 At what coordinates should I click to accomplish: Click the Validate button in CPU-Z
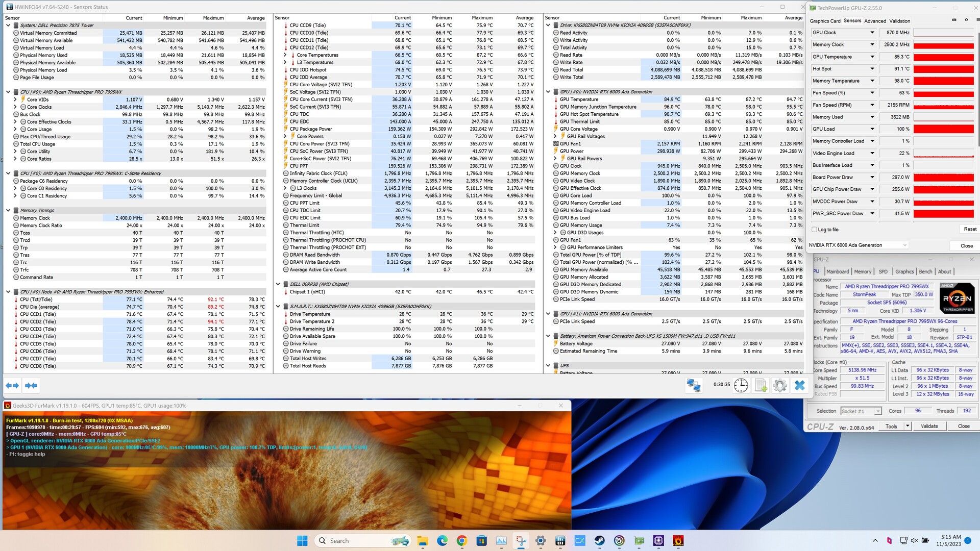tap(929, 426)
